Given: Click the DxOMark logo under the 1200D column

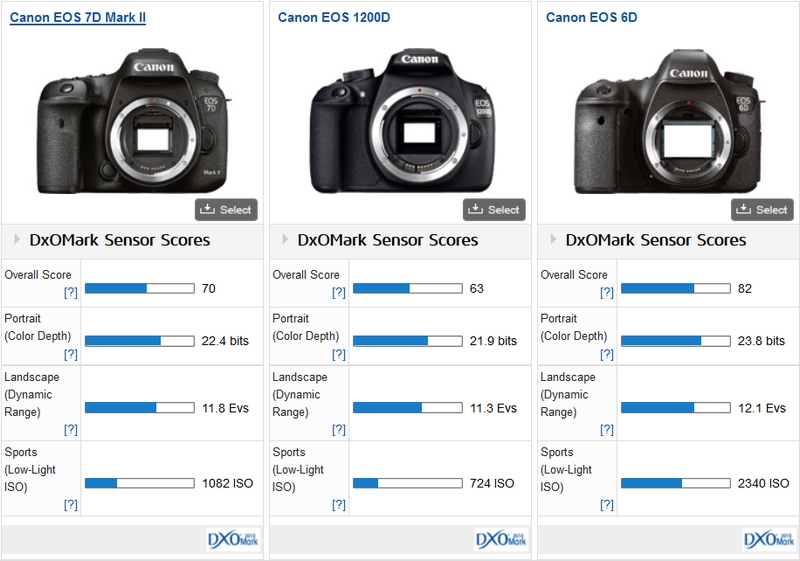Looking at the screenshot, I should tap(501, 540).
